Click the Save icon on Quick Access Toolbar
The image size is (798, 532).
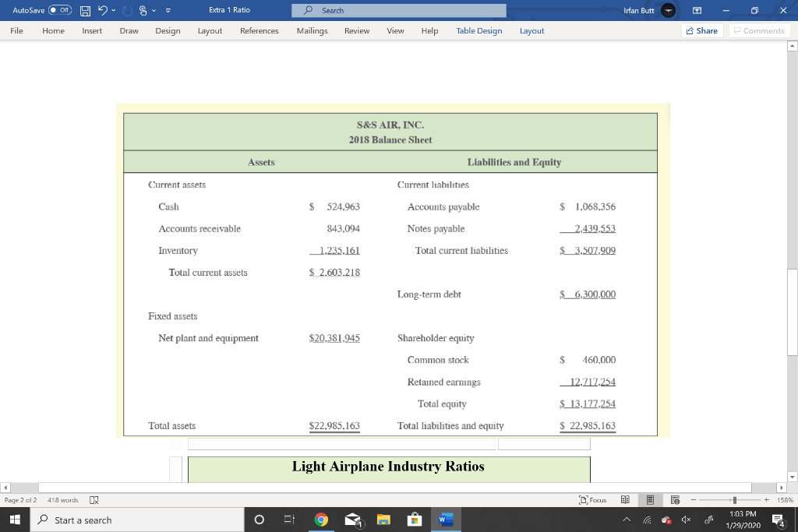(84, 9)
